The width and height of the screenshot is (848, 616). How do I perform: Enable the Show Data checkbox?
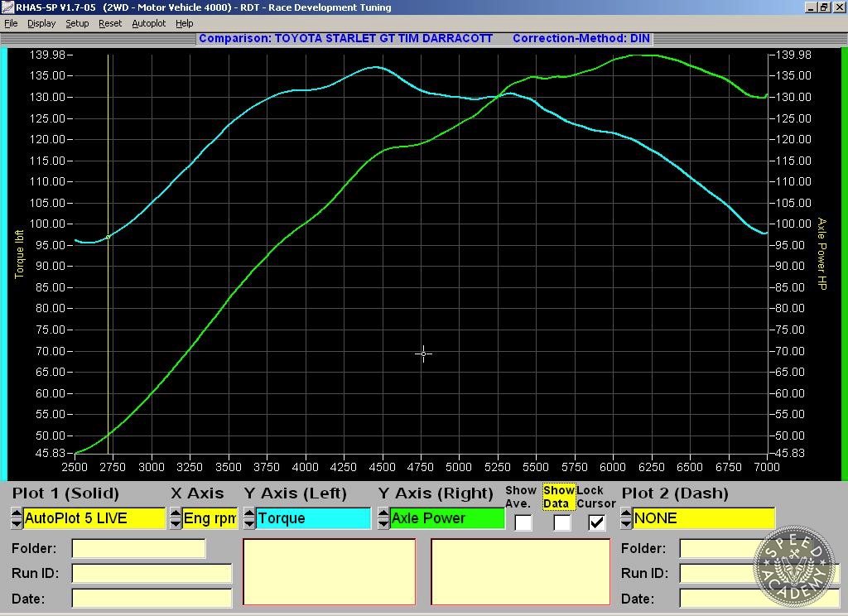click(x=562, y=522)
